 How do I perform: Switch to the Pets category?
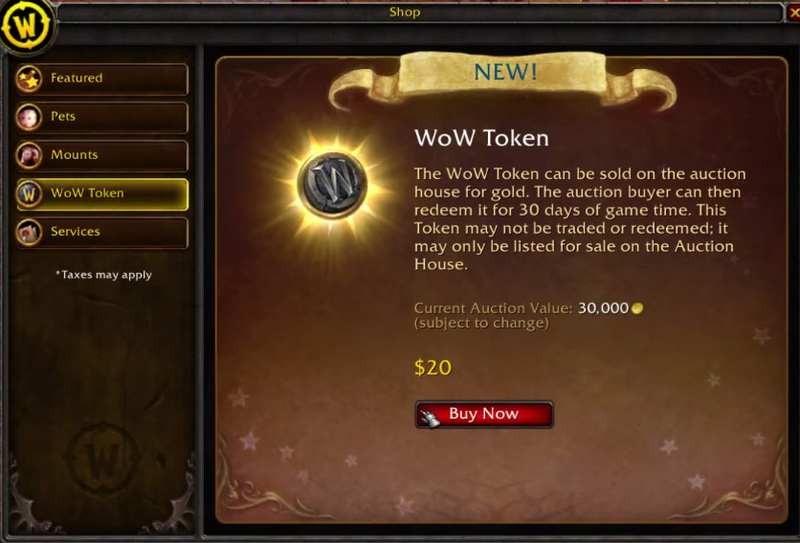[102, 117]
